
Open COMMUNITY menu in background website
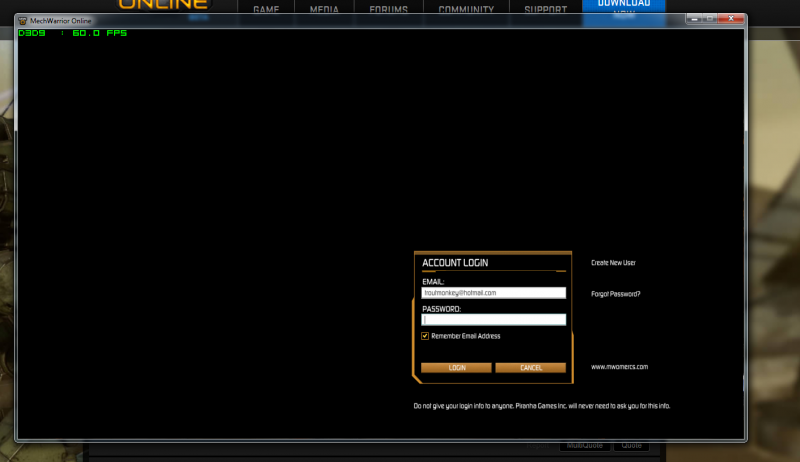(466, 9)
